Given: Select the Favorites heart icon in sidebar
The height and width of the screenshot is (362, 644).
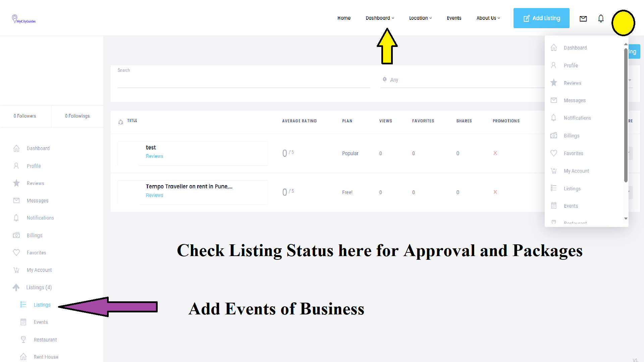Looking at the screenshot, I should click(16, 252).
